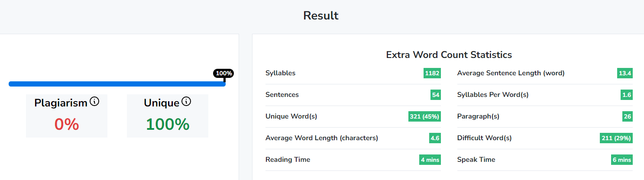Click the Average Sentence Length badge 13.4
The image size is (644, 180).
click(625, 73)
